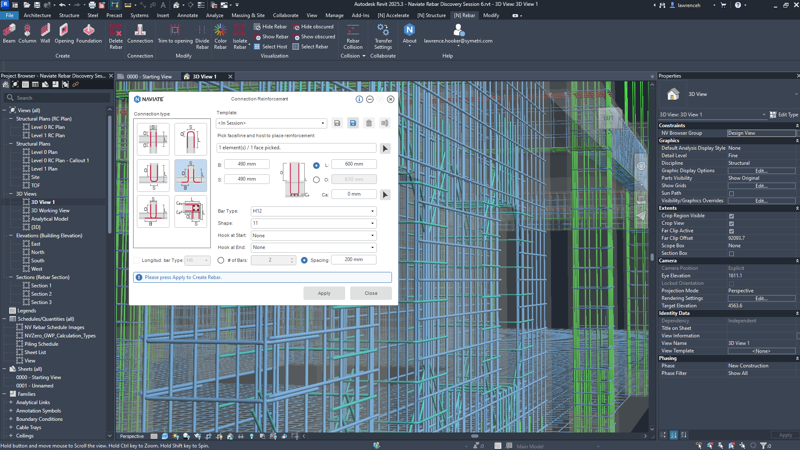This screenshot has height=450, width=800.
Task: Click the Trim to opening tool
Action: 175,35
